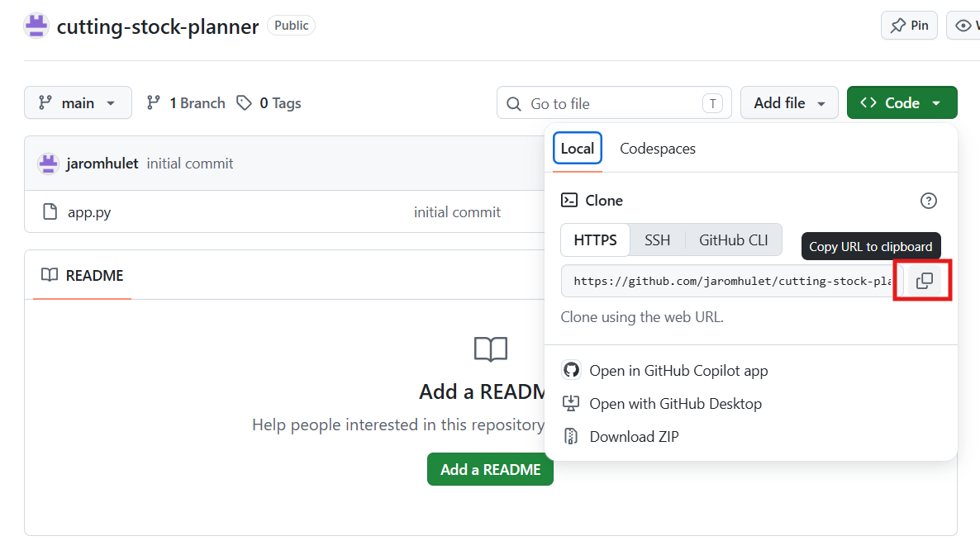Open the Clone help question-mark icon
Image resolution: width=980 pixels, height=555 pixels.
click(928, 201)
